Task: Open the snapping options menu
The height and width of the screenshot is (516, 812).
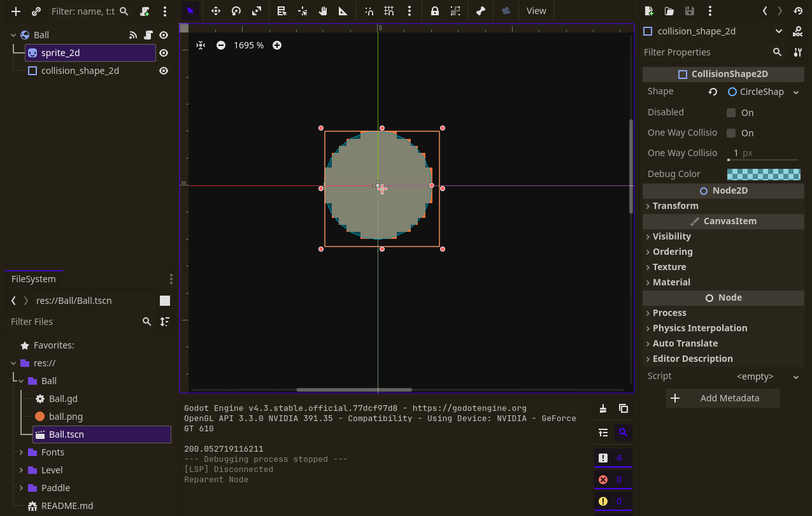Action: [410, 11]
